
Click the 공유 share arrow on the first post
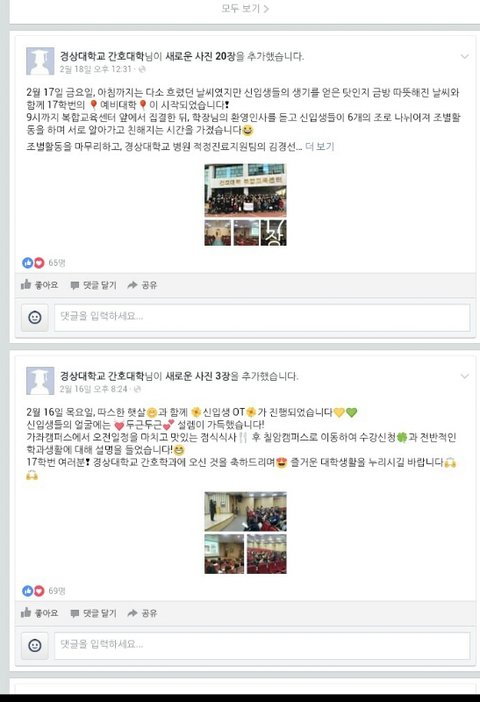tap(132, 285)
